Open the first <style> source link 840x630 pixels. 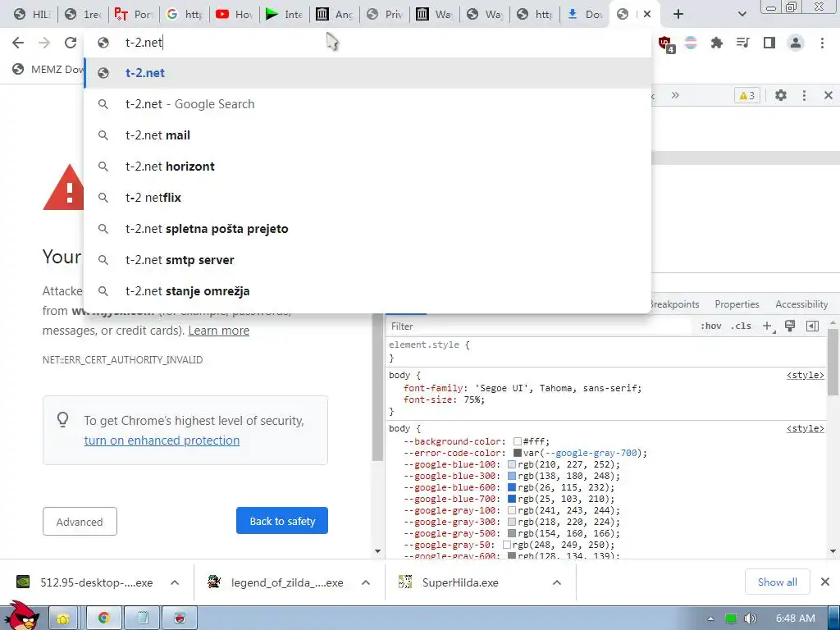(x=805, y=375)
